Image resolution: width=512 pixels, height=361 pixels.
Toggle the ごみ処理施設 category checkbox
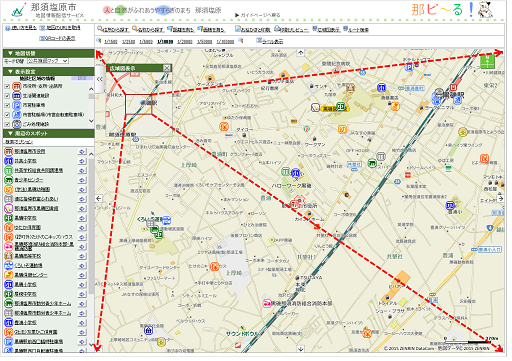point(7,125)
